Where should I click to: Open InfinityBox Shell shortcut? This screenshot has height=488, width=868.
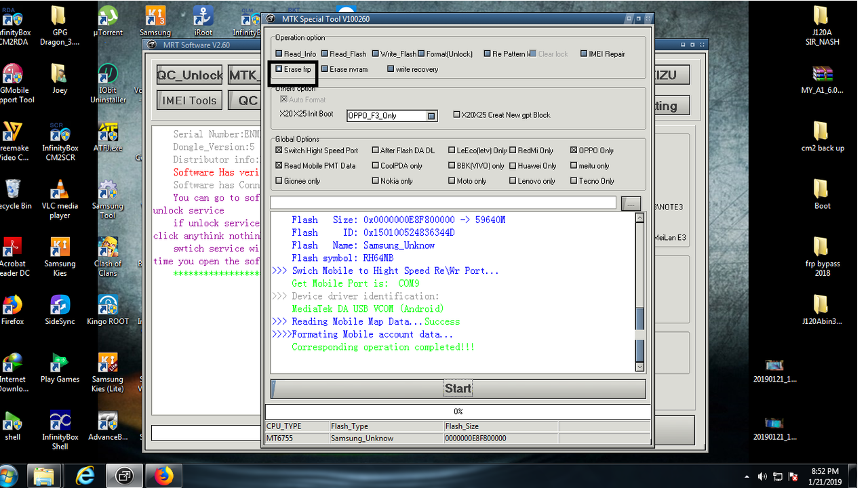point(60,430)
